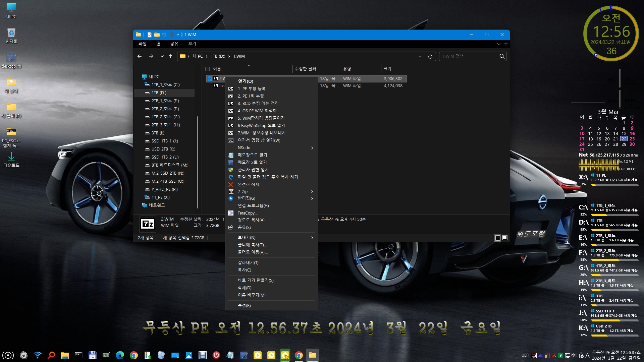Choose 속성(R) in the context menu
Screen dimensions: 644x362
tap(272, 306)
